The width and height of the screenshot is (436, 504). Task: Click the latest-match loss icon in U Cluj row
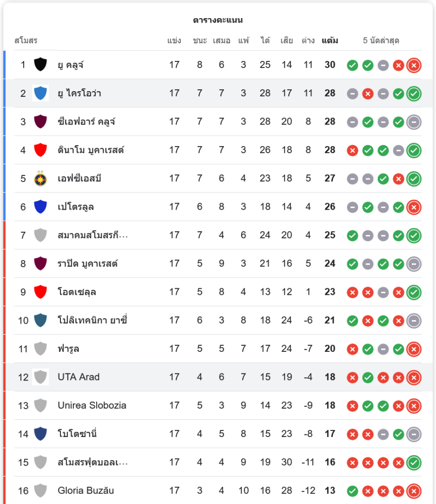coord(414,65)
